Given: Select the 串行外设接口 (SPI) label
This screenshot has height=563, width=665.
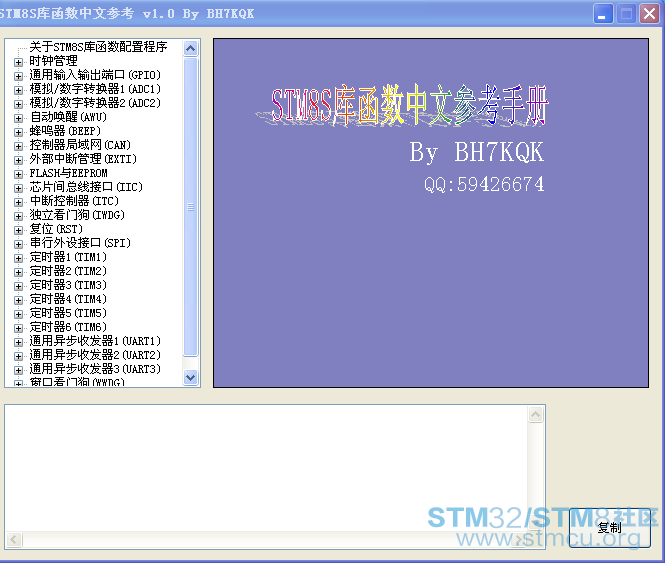Looking at the screenshot, I should [x=80, y=243].
